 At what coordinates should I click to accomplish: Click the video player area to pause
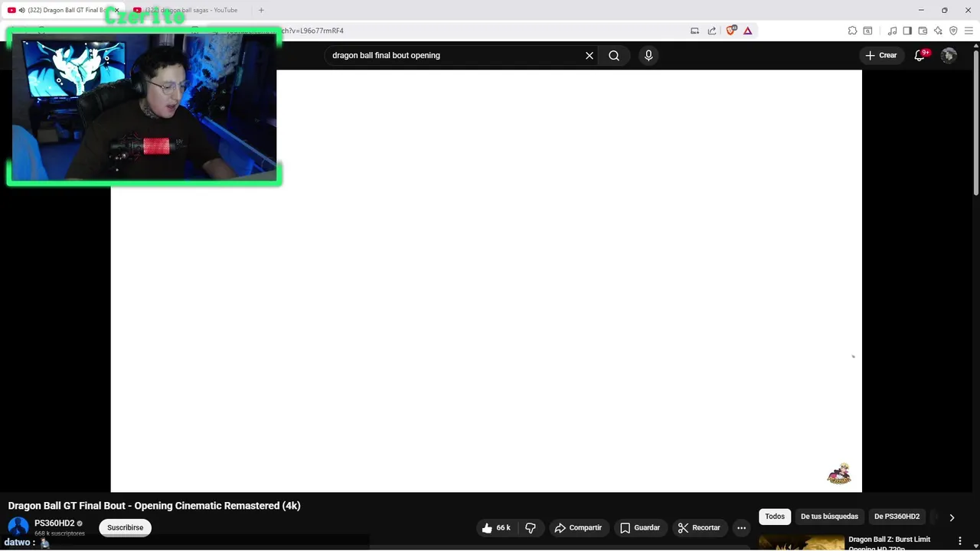[x=486, y=281]
